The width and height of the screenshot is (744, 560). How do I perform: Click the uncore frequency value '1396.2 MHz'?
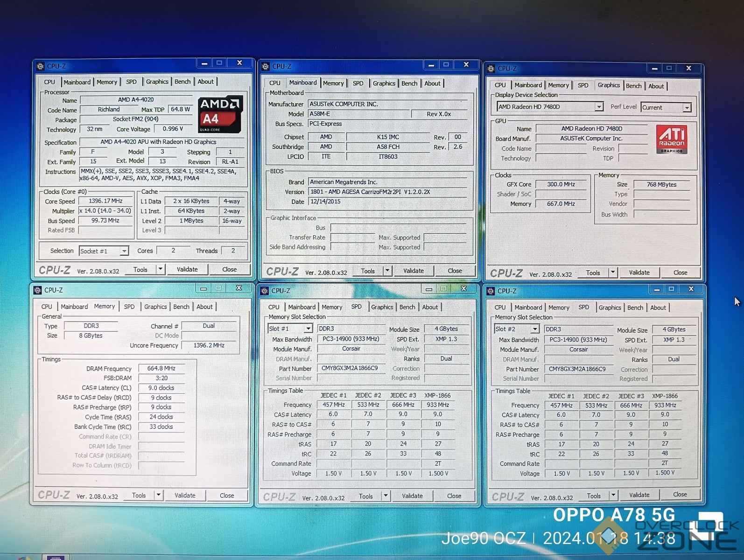pyautogui.click(x=209, y=345)
